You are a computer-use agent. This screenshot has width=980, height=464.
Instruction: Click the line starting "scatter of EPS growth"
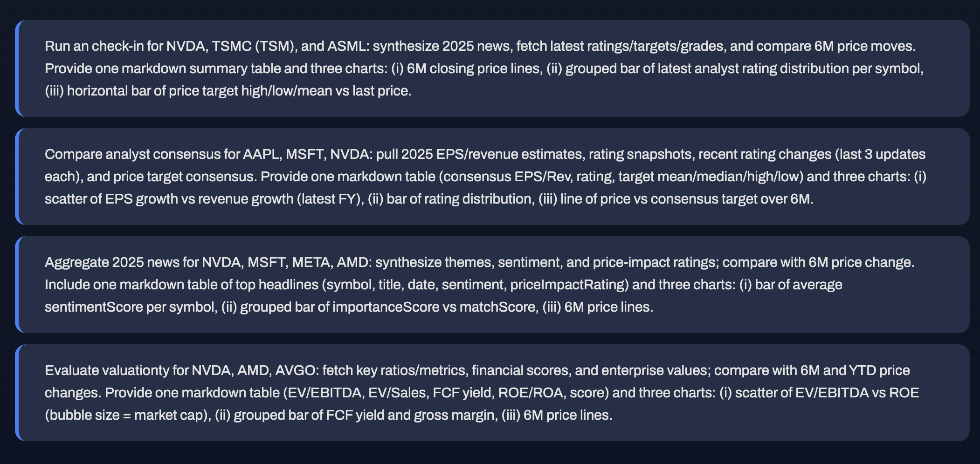[x=429, y=199]
